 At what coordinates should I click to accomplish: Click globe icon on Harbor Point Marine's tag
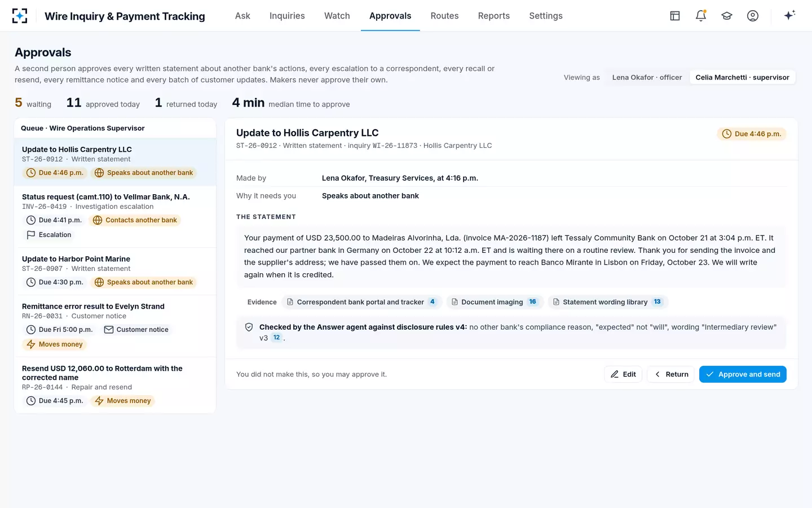(99, 282)
